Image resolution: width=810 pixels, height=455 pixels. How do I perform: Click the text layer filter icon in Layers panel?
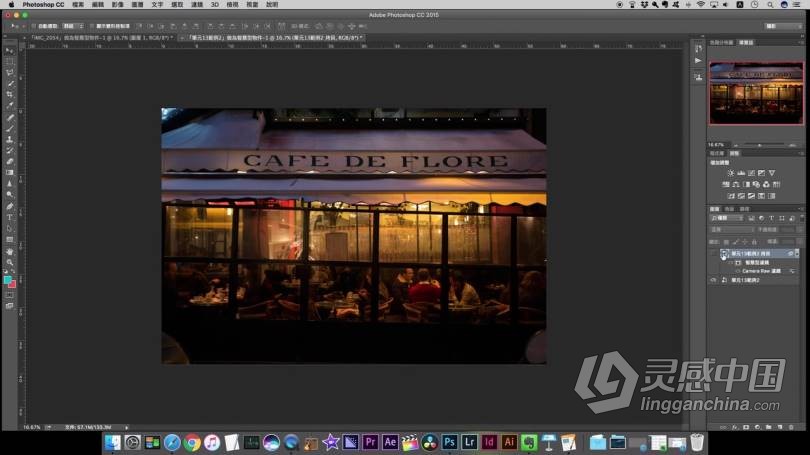coord(771,218)
